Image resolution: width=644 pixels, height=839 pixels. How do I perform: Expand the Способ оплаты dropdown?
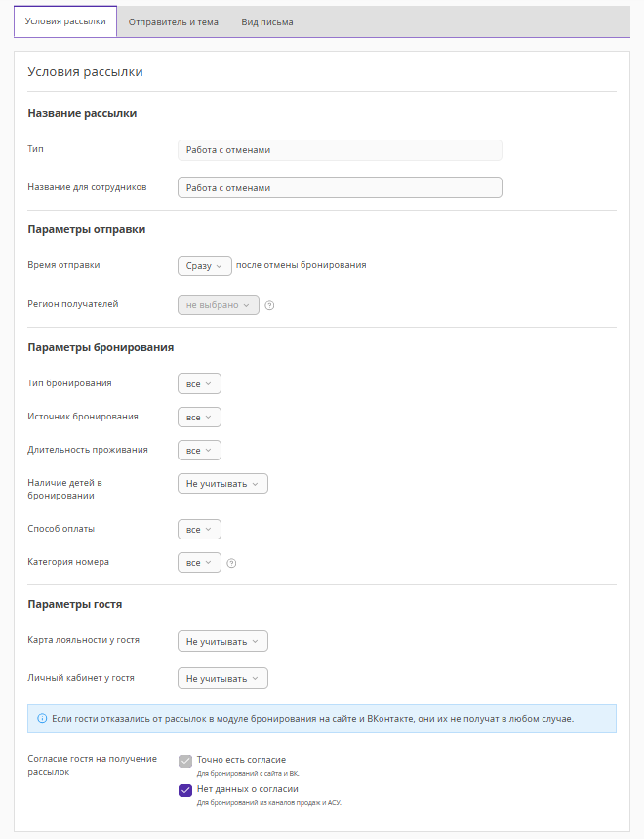point(199,530)
